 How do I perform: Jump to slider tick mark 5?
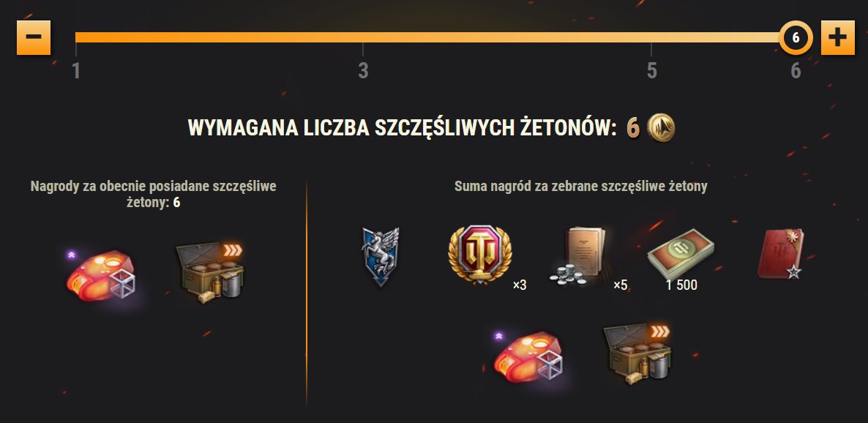651,70
